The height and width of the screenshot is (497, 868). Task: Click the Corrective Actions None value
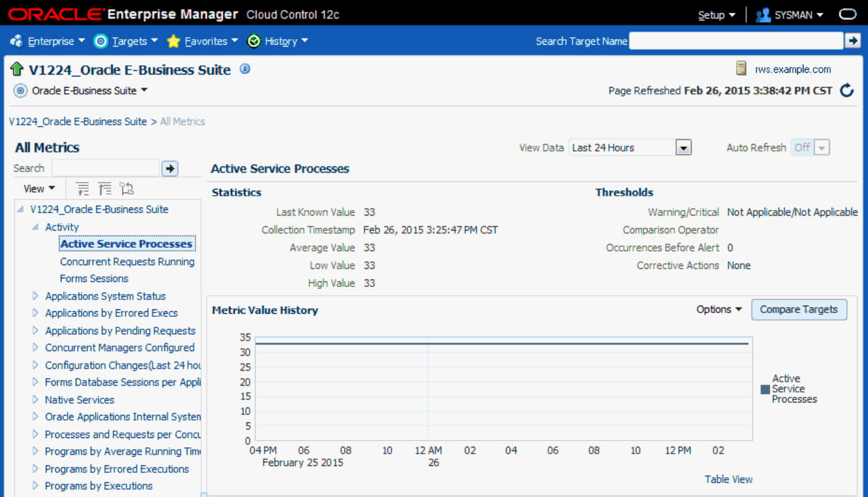pyautogui.click(x=739, y=266)
